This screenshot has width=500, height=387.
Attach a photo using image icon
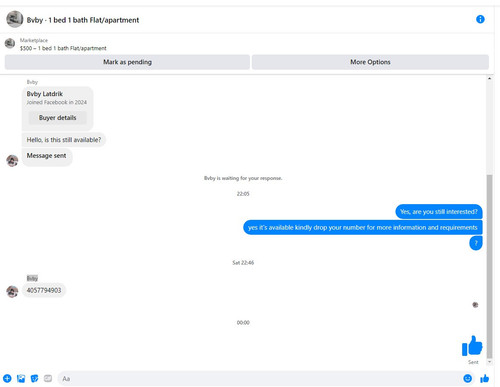click(x=21, y=378)
